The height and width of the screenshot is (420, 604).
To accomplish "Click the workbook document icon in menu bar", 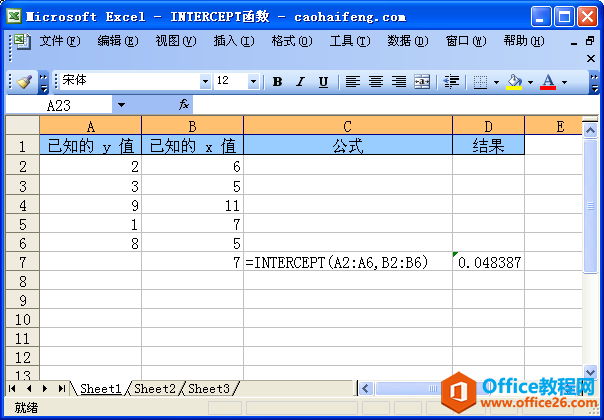I will click(x=22, y=41).
